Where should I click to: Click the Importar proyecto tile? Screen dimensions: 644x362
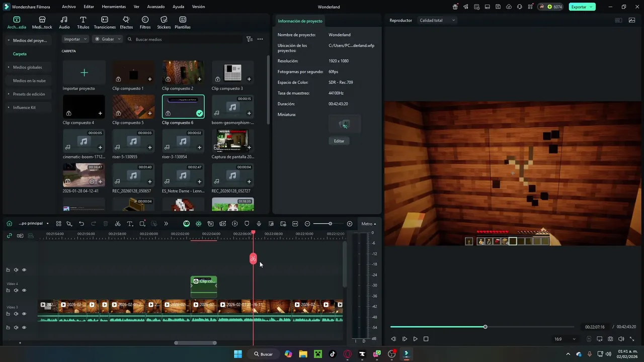pos(84,73)
